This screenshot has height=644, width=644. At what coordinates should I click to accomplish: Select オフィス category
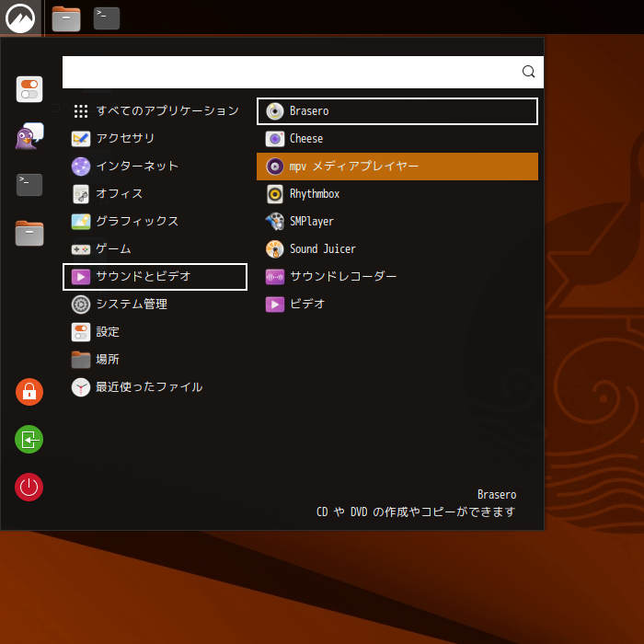pyautogui.click(x=155, y=194)
